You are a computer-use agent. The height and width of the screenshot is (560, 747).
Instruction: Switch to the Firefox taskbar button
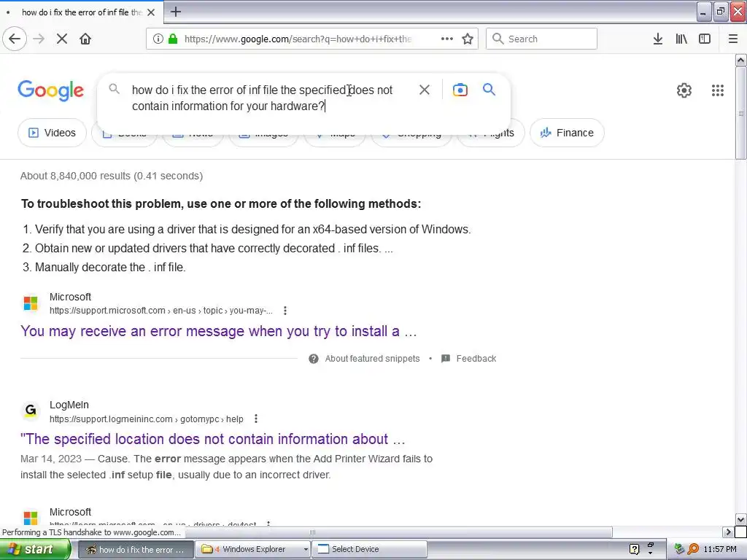(135, 550)
